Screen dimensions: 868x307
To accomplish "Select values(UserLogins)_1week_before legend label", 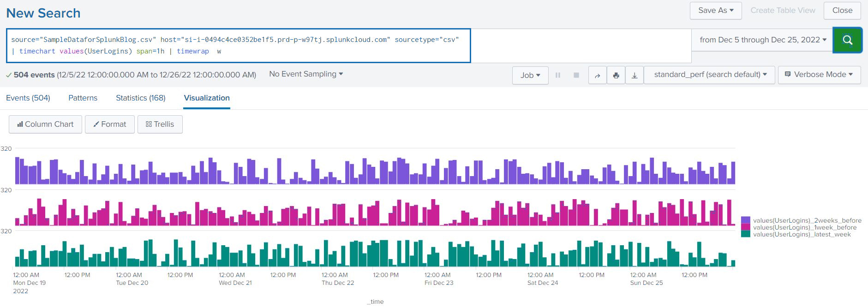I will (x=805, y=227).
